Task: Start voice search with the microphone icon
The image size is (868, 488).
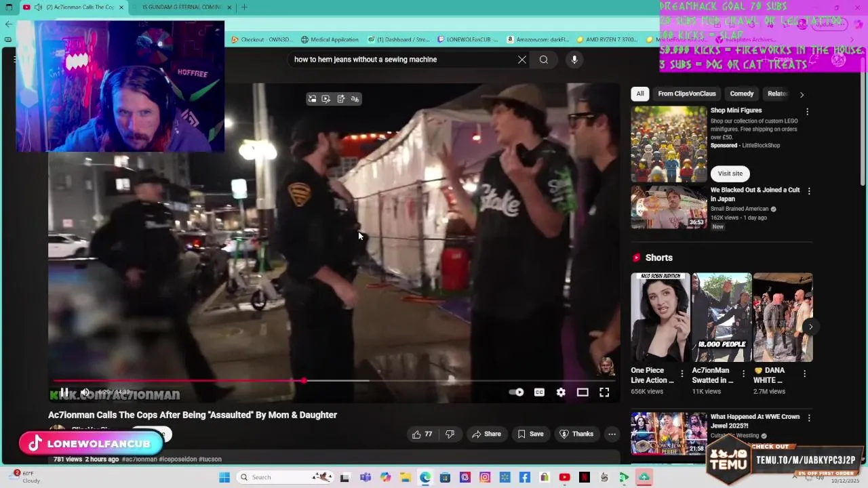Action: [x=574, y=60]
